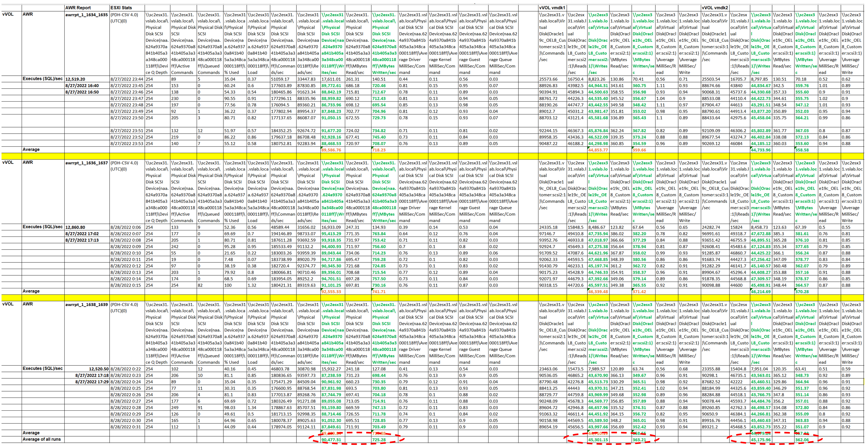The image size is (868, 447).
Task: Select the orange 92,555.33 average cell
Action: pos(331,292)
